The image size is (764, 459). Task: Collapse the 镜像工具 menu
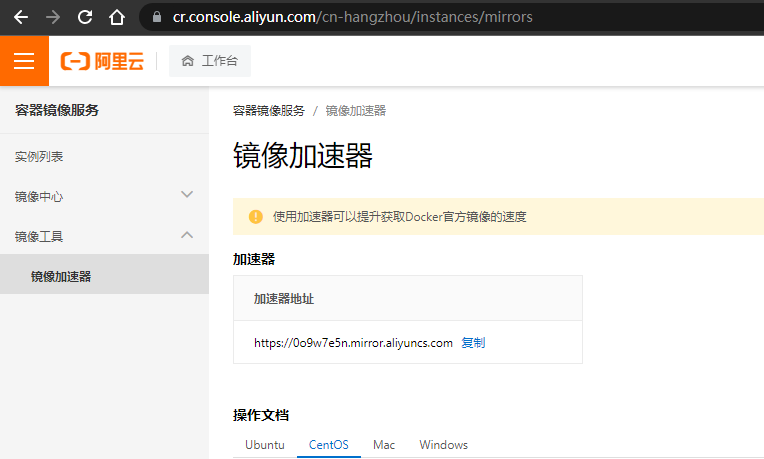click(104, 236)
